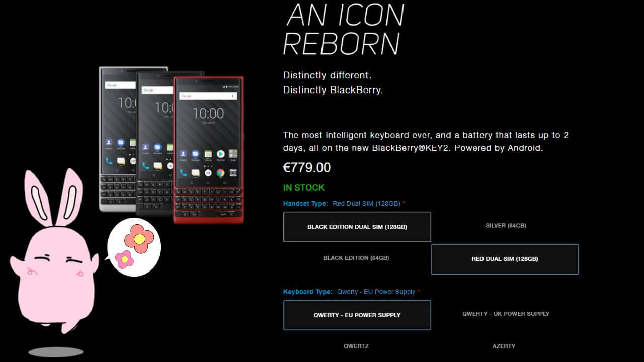Pick Black Edition (64GB) handset type
This screenshot has height=362, width=644.
pos(356,258)
